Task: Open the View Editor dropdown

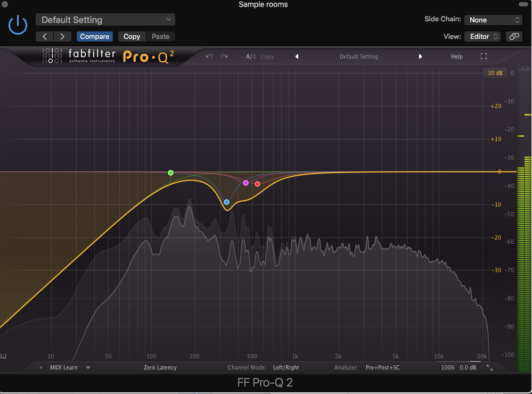Action: click(x=482, y=36)
